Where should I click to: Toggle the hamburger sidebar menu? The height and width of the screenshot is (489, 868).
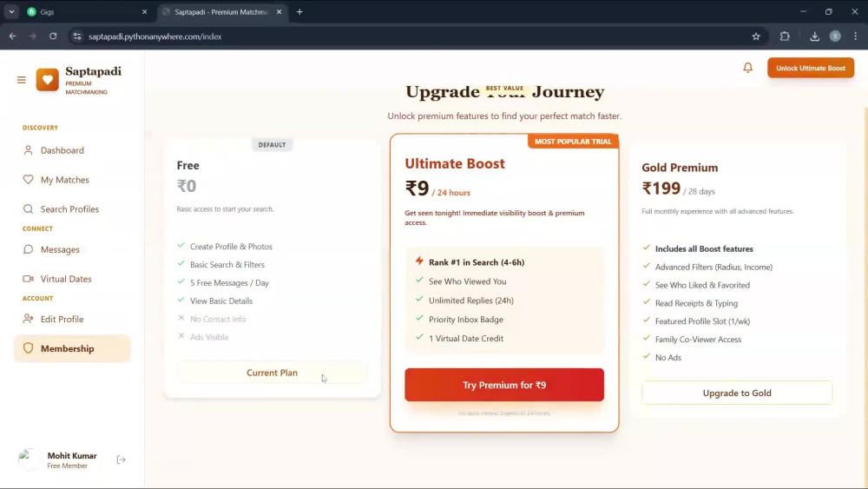[22, 80]
